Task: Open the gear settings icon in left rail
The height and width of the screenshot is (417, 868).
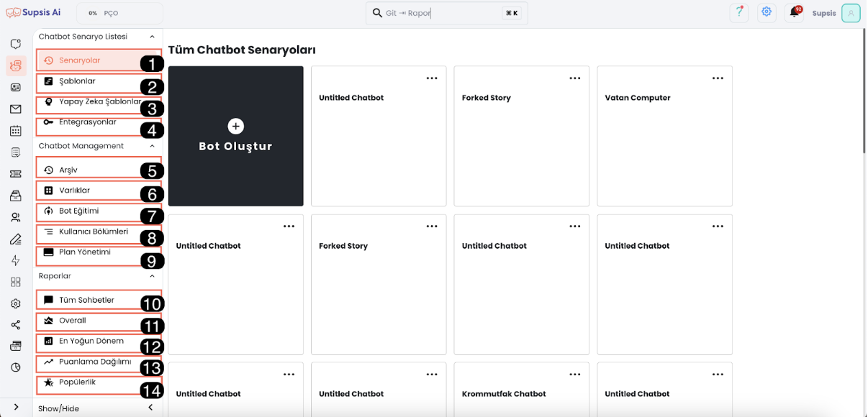Action: tap(16, 303)
